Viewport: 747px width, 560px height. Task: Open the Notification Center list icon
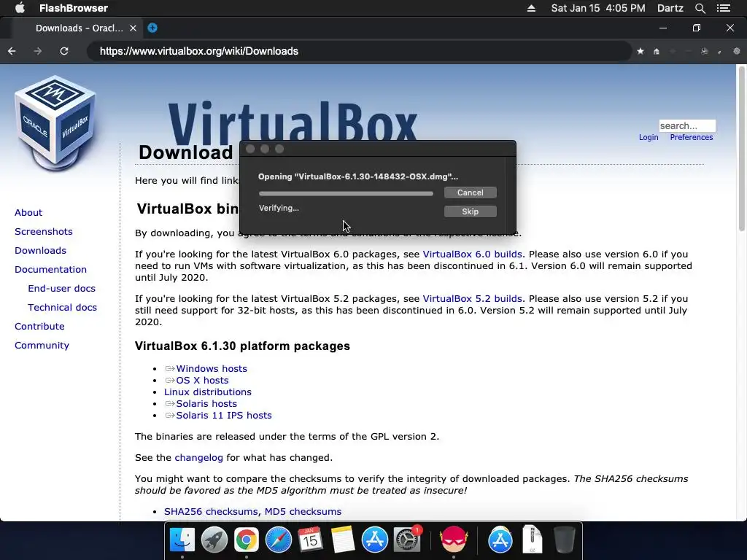[724, 8]
